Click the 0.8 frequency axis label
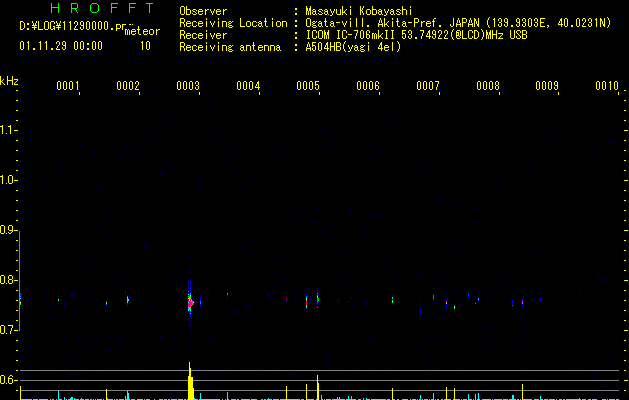This screenshot has height=400, width=629. [x=8, y=280]
